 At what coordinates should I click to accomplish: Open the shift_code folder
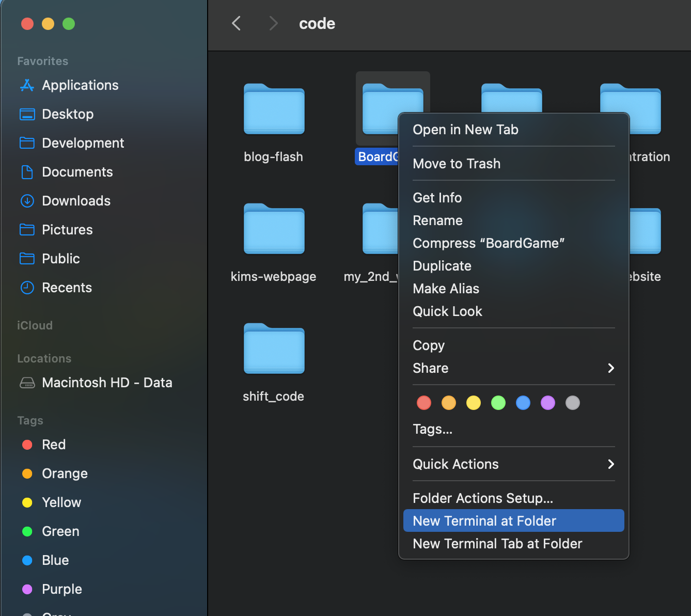274,349
